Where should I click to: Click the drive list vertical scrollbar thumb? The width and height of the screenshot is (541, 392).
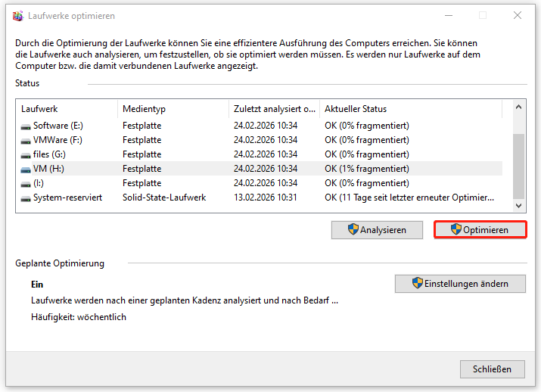518,166
